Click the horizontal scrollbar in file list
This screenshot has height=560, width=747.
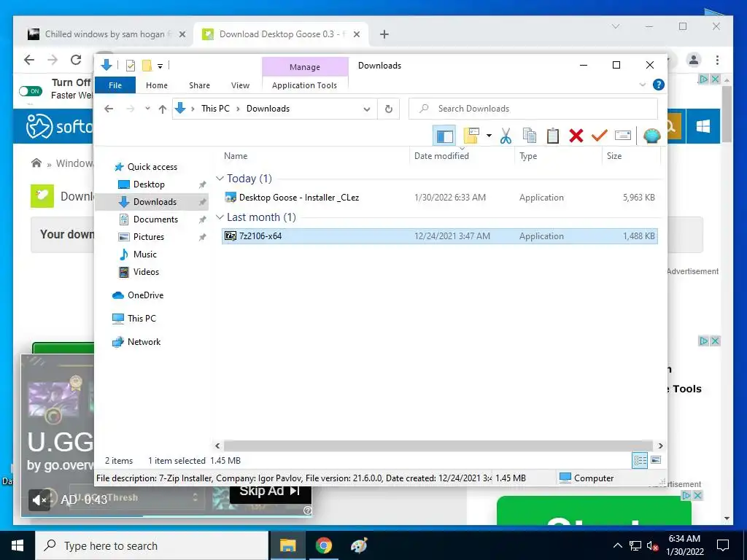tap(438, 446)
